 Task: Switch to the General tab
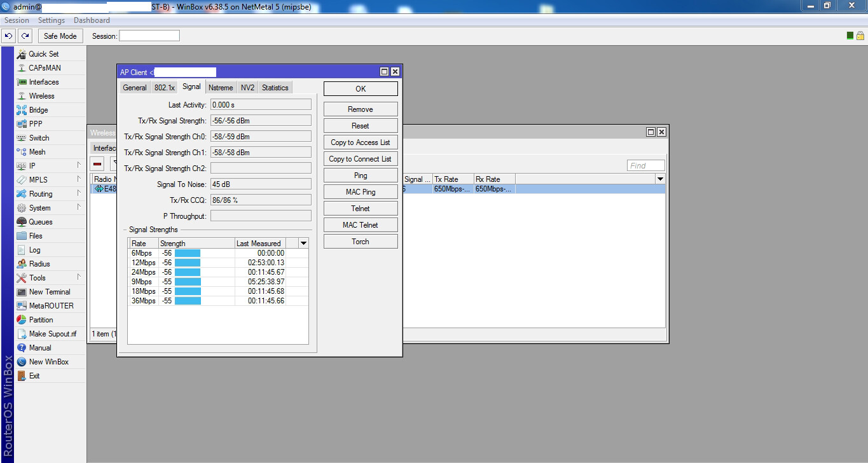(135, 88)
